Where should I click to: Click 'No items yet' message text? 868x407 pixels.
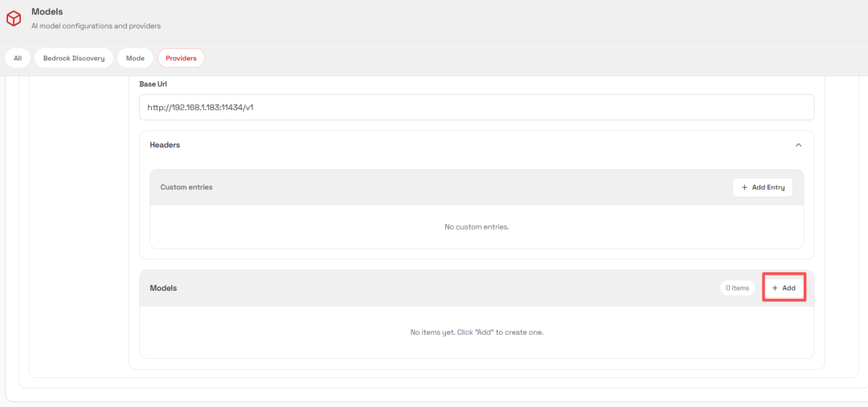tap(477, 333)
